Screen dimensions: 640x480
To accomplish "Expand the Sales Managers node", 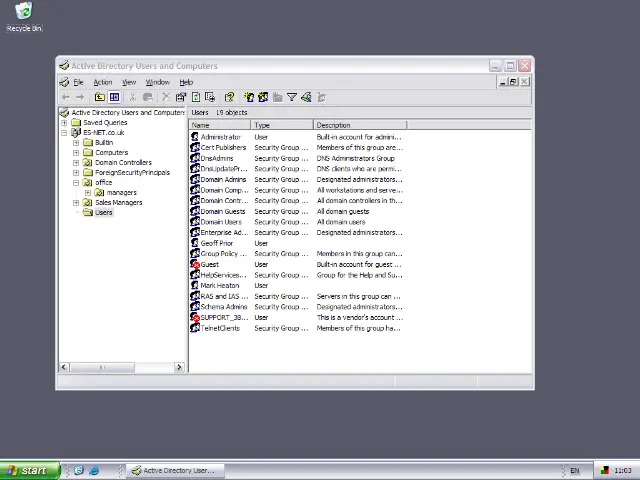I will coord(76,202).
